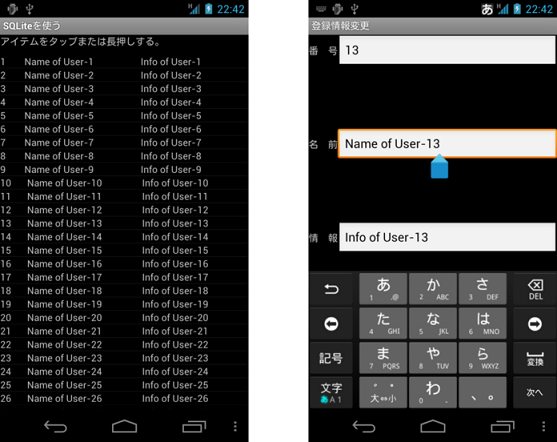
Task: Tap the 変換 conversion space key
Action: [x=535, y=358]
